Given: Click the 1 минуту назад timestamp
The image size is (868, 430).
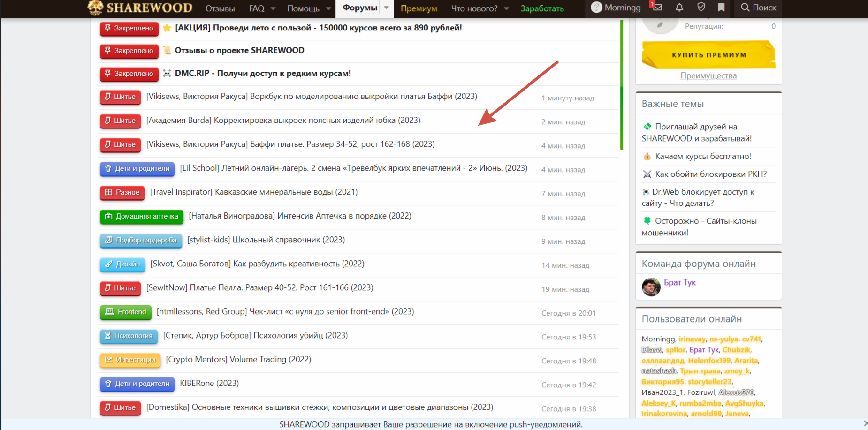Looking at the screenshot, I should coord(568,98).
